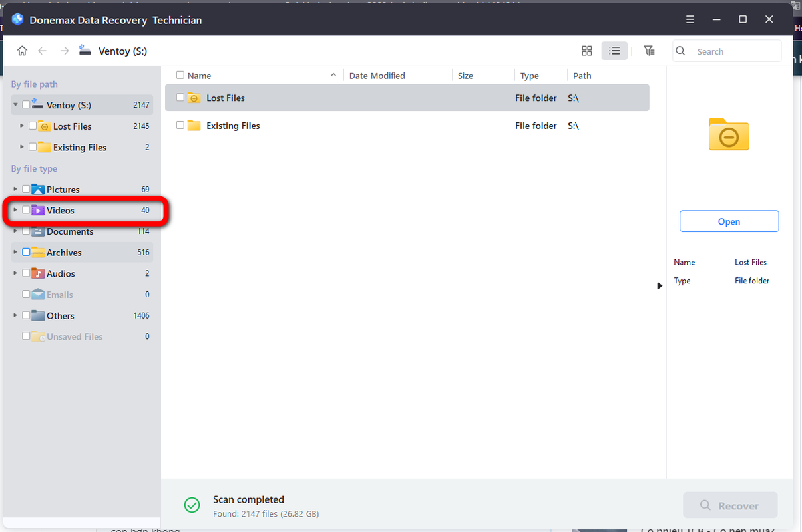Click the Recover button

(x=730, y=505)
